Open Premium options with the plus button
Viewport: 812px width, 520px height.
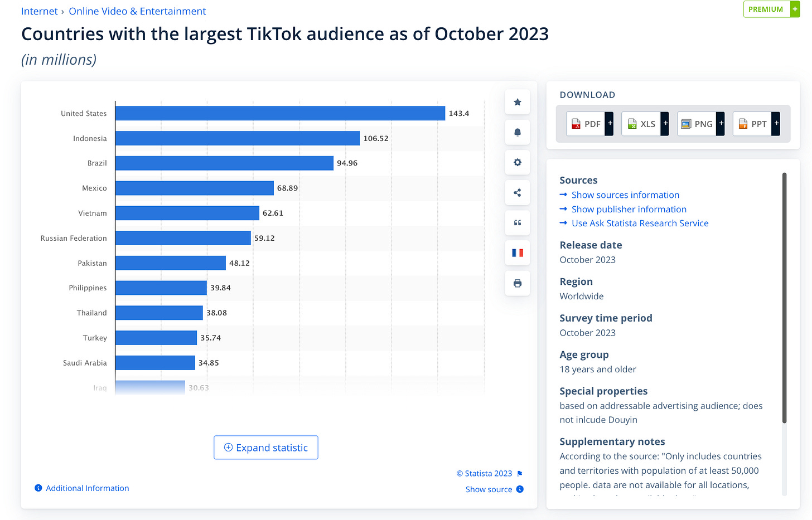click(x=795, y=9)
